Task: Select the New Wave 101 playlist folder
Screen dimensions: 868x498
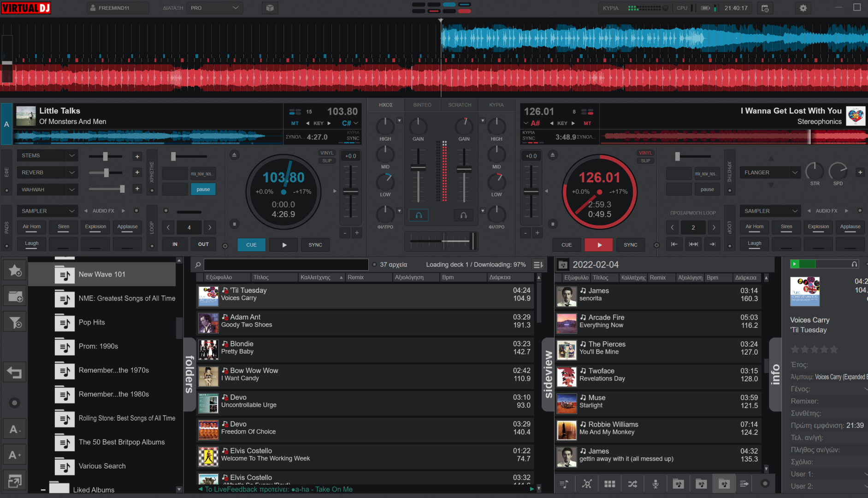Action: [x=102, y=274]
